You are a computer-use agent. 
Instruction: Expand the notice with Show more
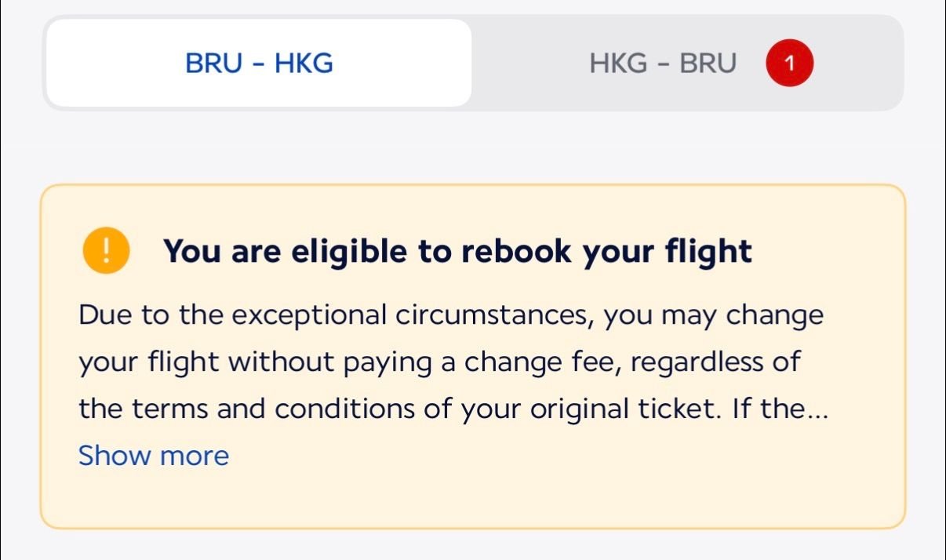(154, 456)
